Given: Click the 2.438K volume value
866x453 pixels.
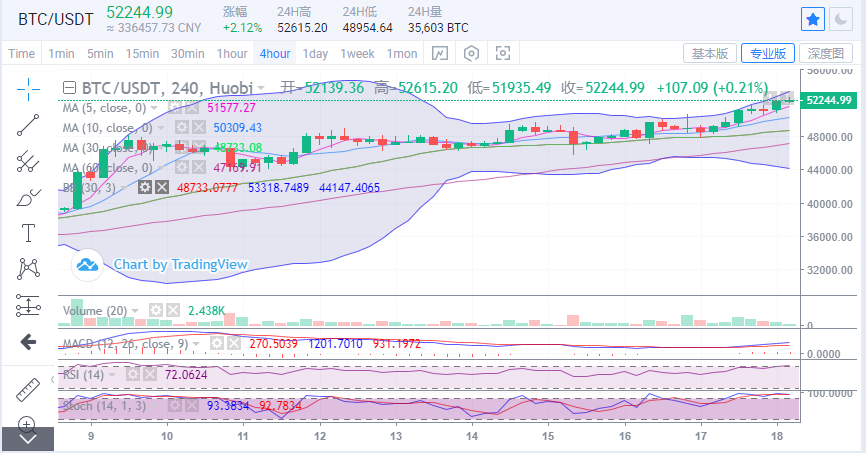Looking at the screenshot, I should (207, 311).
